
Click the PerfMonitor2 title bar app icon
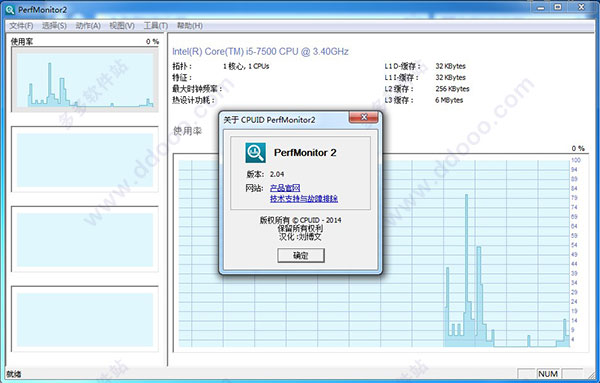coord(10,9)
